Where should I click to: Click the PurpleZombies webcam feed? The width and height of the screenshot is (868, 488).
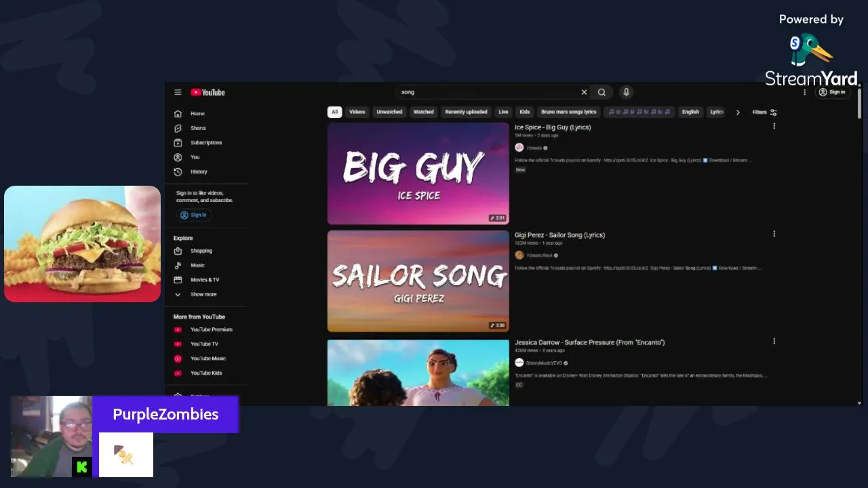[x=52, y=436]
